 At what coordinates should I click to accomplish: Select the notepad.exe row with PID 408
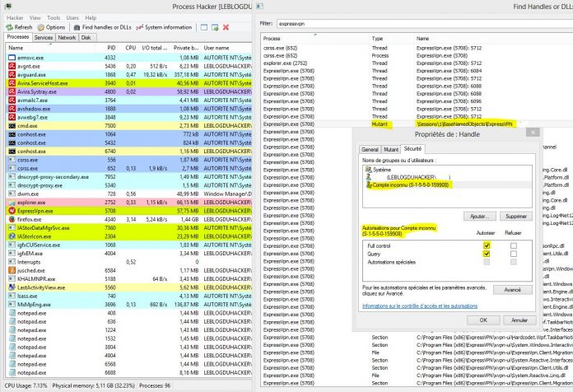click(x=129, y=314)
